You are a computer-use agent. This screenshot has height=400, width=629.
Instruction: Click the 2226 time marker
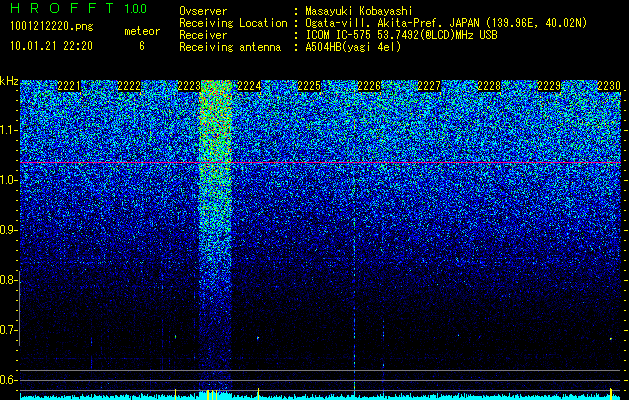[369, 86]
